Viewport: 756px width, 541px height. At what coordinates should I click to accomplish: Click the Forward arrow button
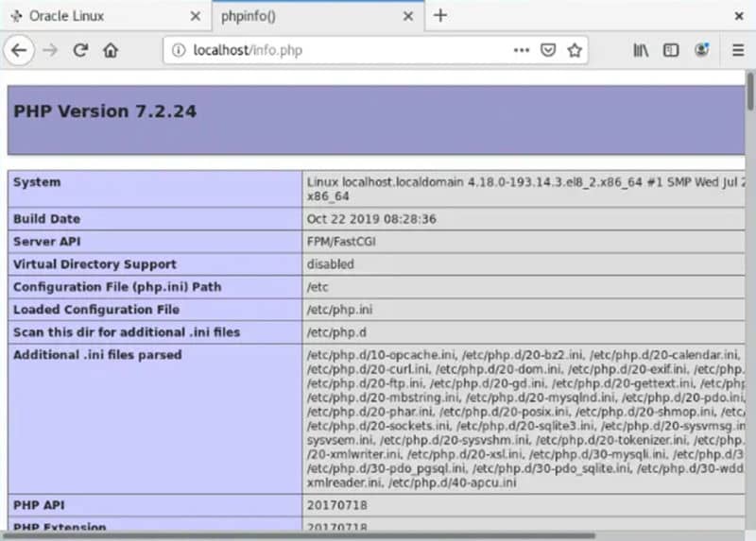point(50,50)
